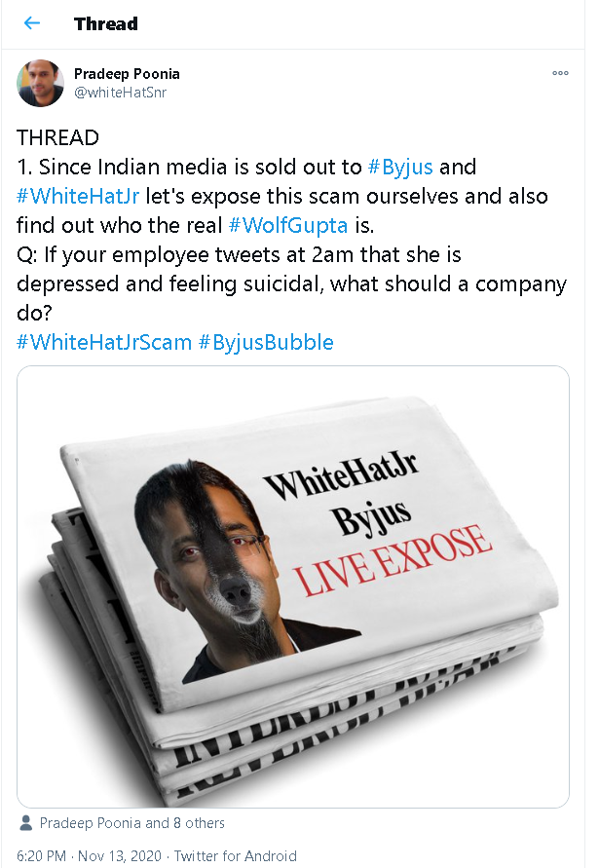This screenshot has height=868, width=599.
Task: Open the #WhiteHatJrScam hashtag
Action: pos(104,342)
